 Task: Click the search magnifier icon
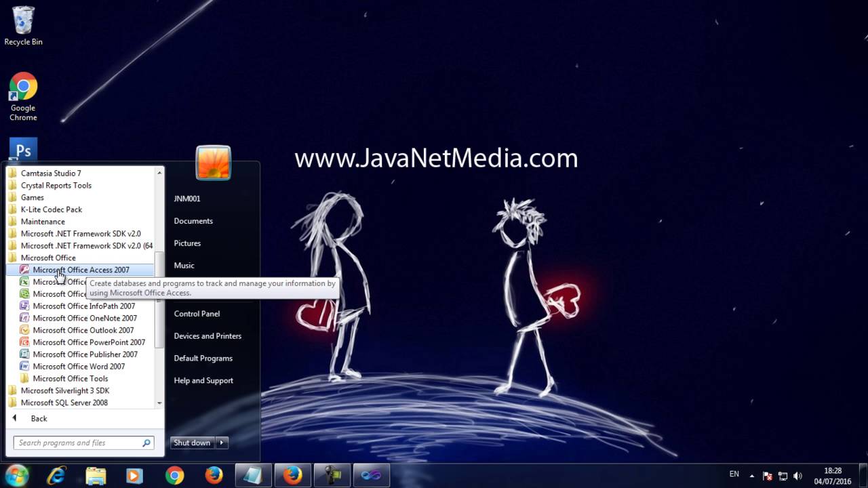pos(146,443)
